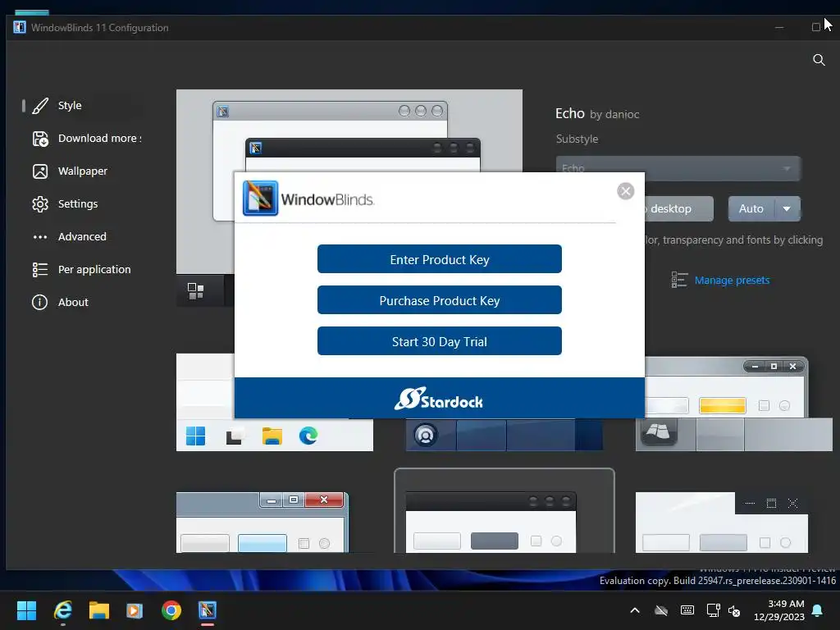Select the grey style thumbnail with yellow button
This screenshot has width=840, height=630.
[733, 404]
